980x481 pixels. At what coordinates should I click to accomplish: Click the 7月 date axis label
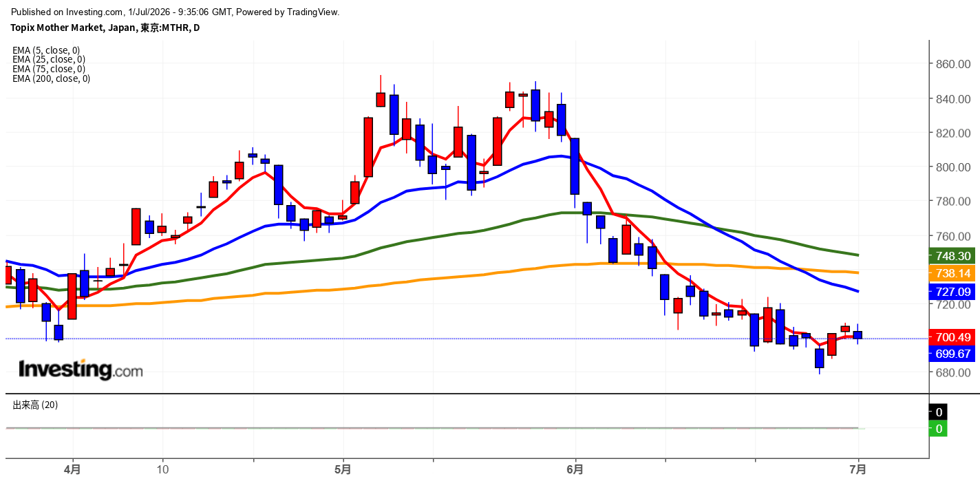(x=859, y=470)
